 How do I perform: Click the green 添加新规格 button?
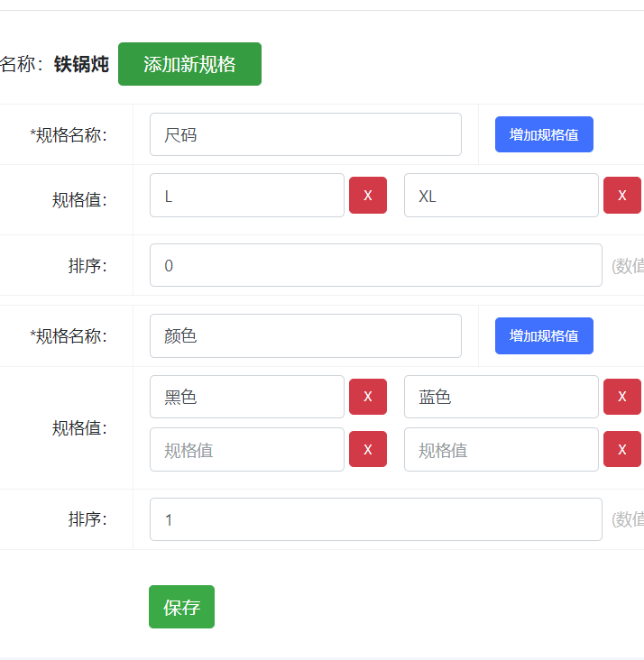point(189,64)
